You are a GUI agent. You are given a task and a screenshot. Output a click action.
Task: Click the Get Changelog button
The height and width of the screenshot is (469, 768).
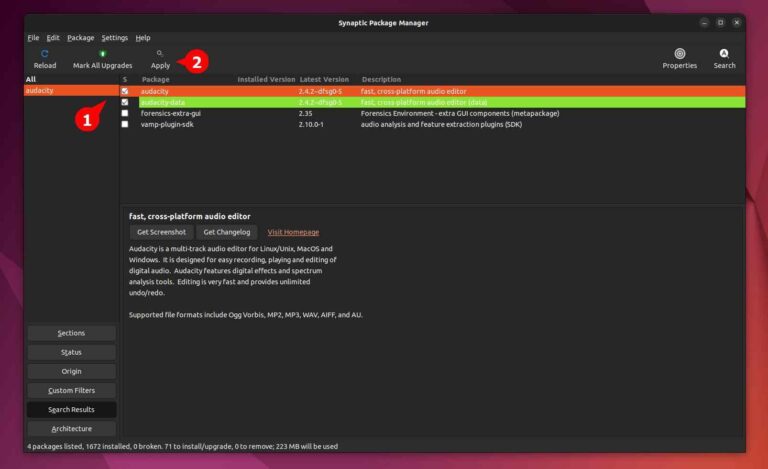coord(227,232)
